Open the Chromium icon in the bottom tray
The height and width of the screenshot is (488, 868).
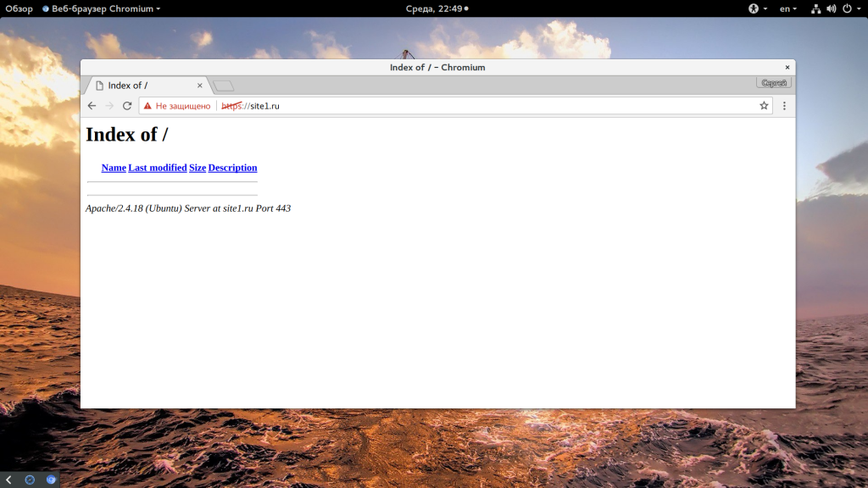(51, 480)
